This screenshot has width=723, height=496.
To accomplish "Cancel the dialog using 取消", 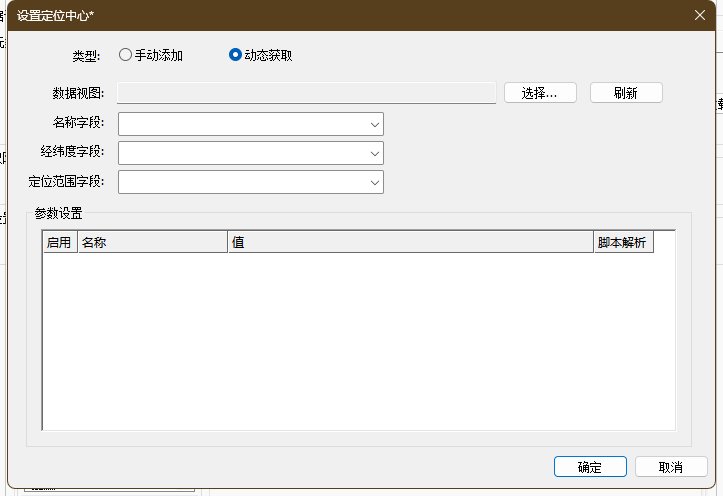I will (671, 467).
